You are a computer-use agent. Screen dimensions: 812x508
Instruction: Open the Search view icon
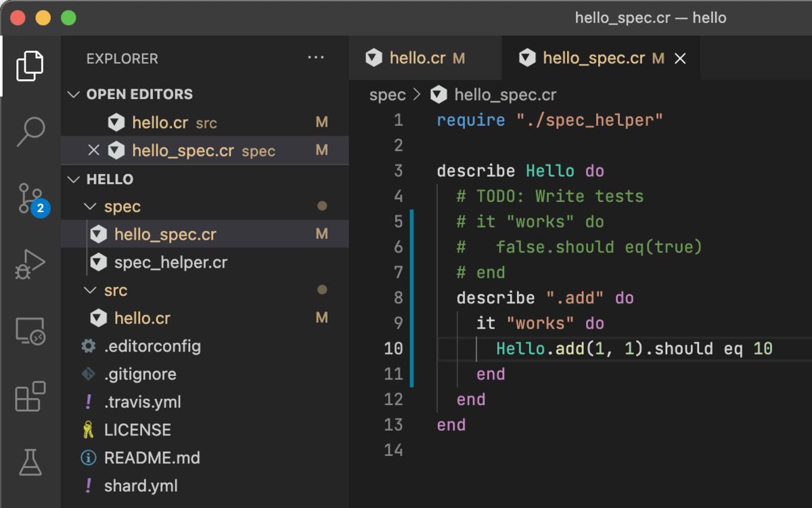[30, 131]
